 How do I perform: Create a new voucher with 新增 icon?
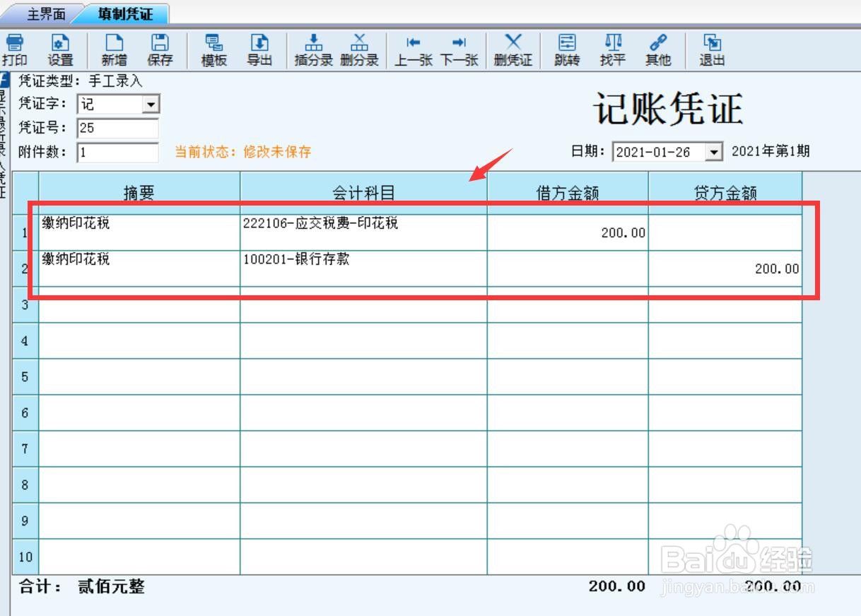(112, 49)
